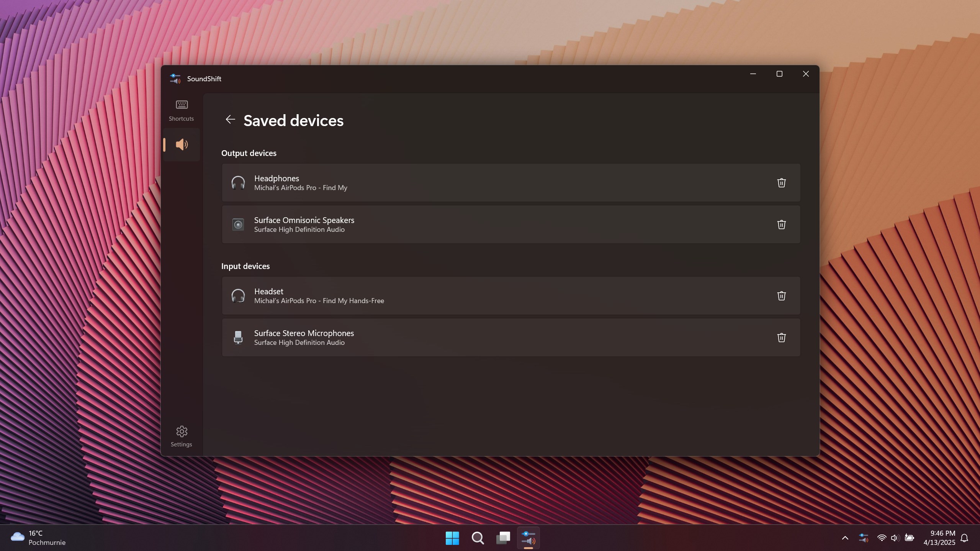This screenshot has width=980, height=551.
Task: Click the Saved devices page title
Action: coord(294,121)
